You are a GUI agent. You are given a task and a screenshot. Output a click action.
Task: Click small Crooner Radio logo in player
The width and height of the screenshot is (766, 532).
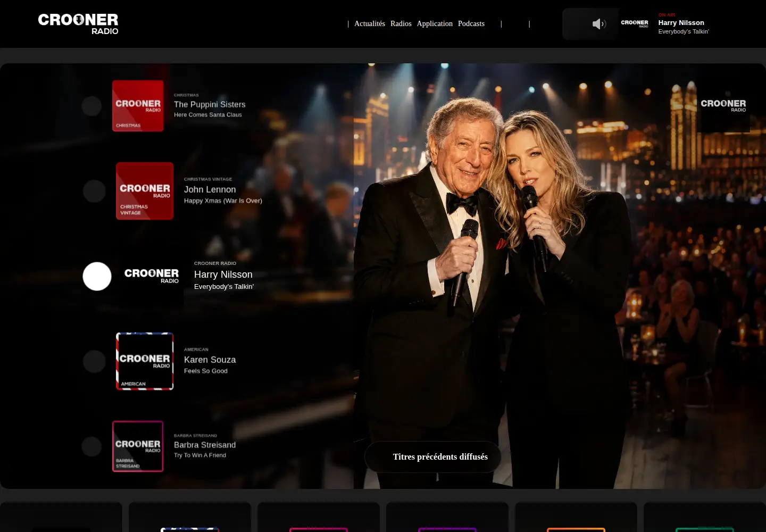tap(635, 23)
